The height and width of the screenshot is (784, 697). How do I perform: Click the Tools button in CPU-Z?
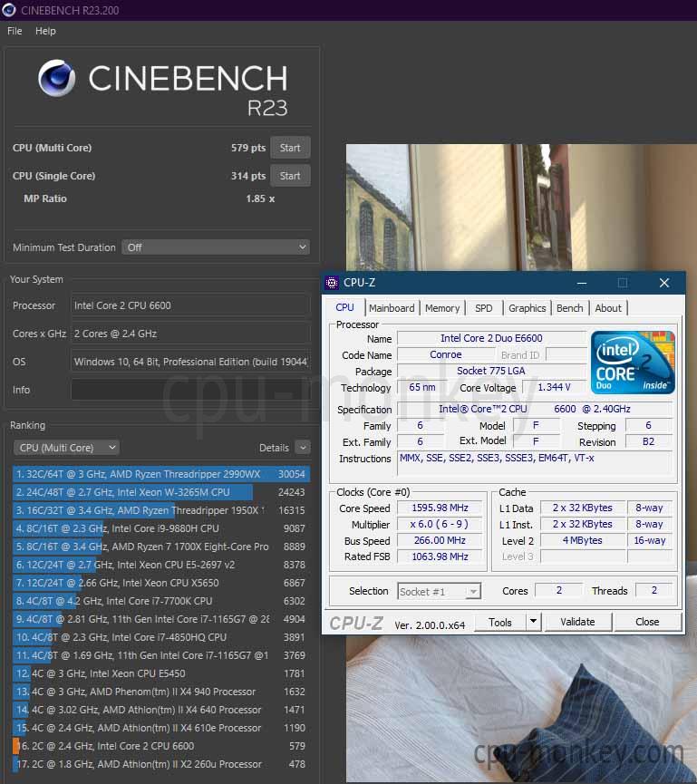[500, 622]
